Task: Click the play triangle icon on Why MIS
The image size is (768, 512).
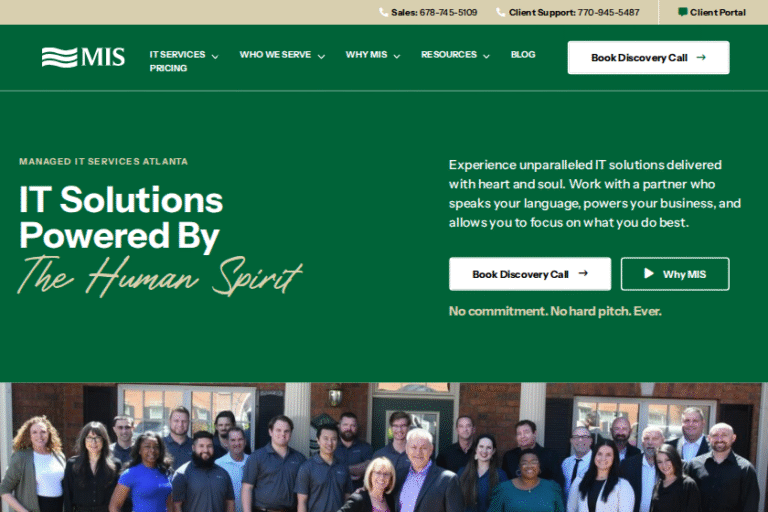Action: coord(648,273)
